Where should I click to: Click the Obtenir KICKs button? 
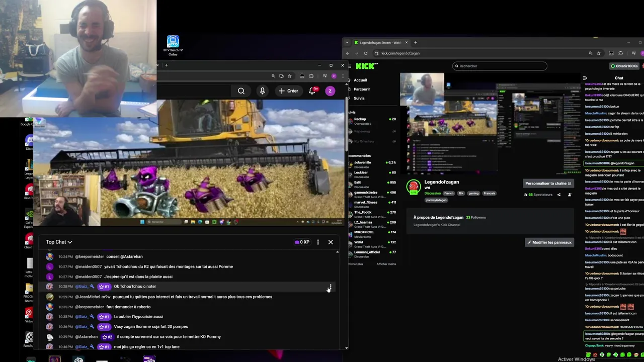624,66
